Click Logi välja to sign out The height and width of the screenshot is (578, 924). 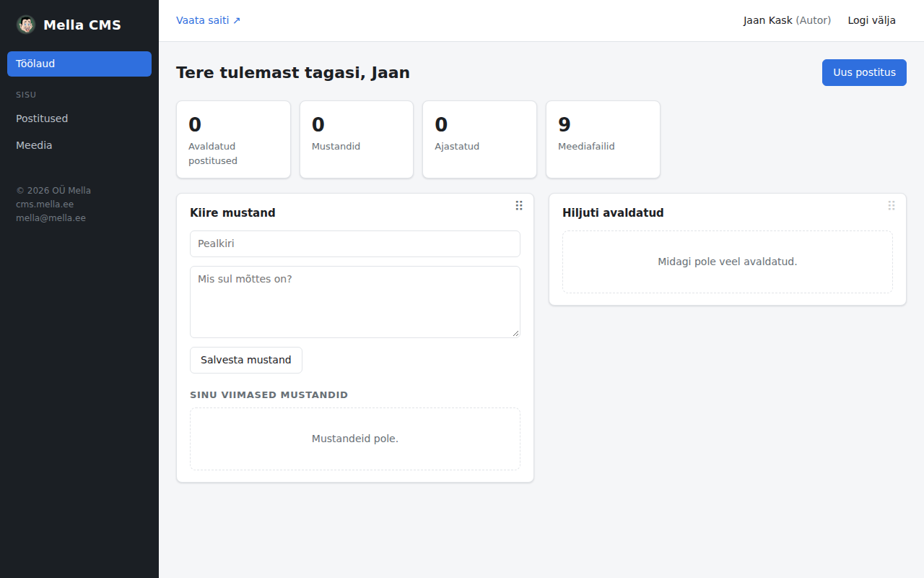[x=872, y=20]
